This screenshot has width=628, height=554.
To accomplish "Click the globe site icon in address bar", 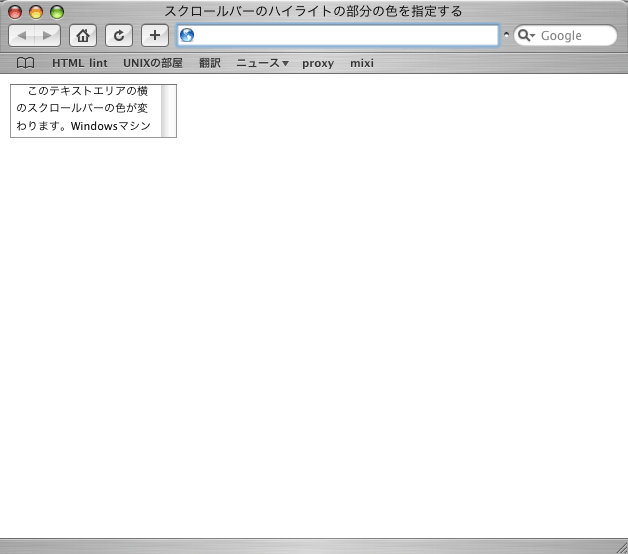I will pos(187,35).
